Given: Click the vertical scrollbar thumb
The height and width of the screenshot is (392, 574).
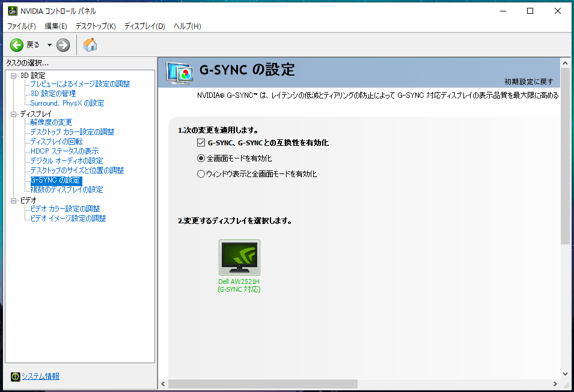Looking at the screenshot, I should point(565,156).
